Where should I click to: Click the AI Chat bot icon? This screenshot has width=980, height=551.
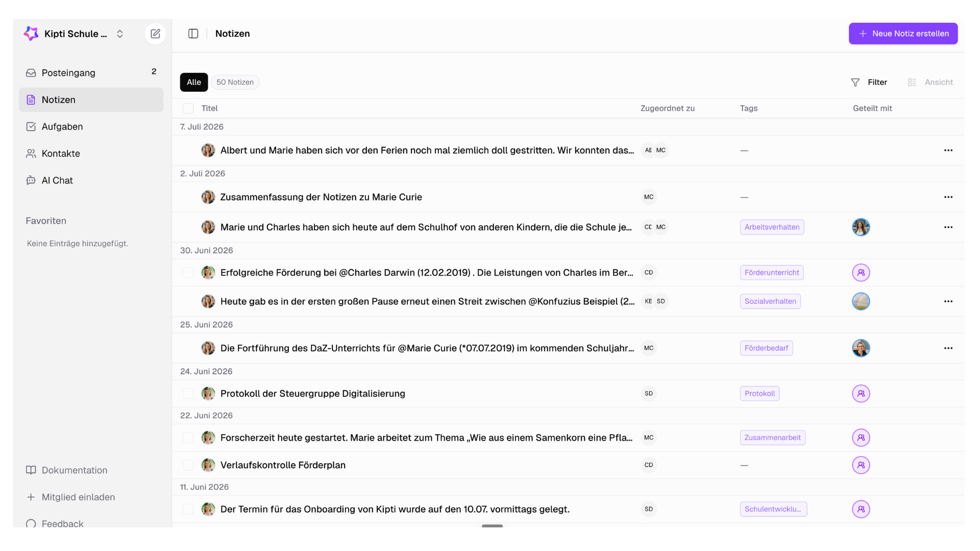click(x=31, y=181)
